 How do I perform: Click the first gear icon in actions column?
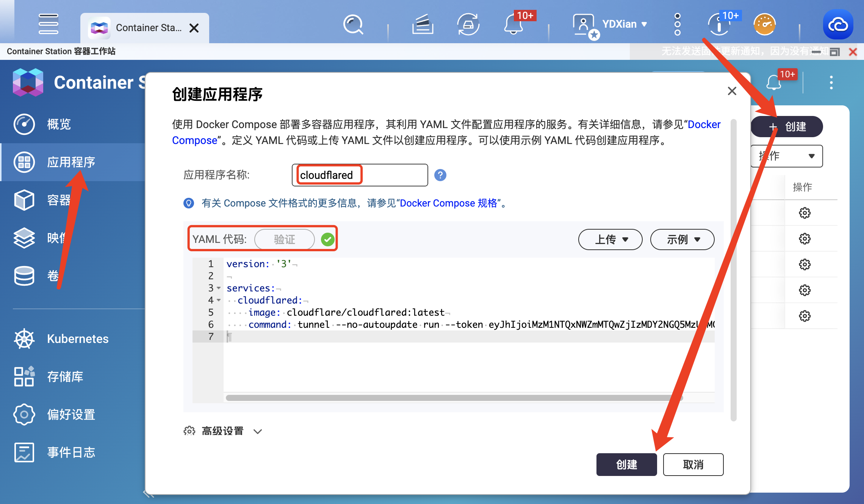[805, 213]
